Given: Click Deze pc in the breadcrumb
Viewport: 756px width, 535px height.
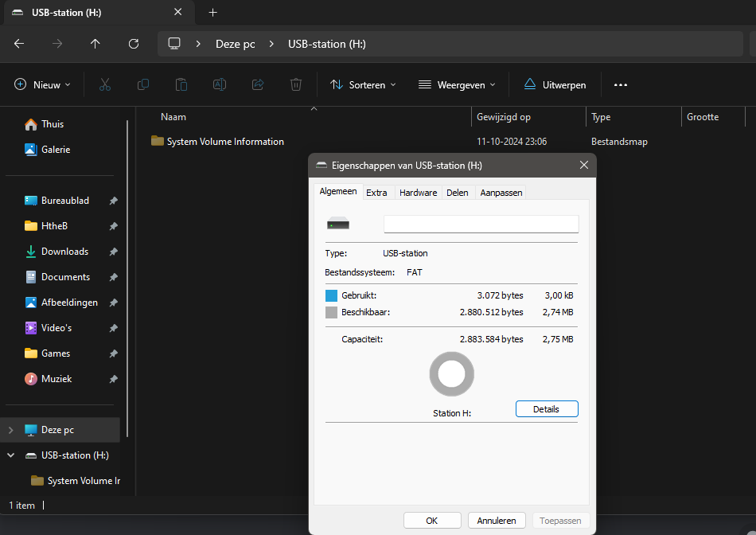Looking at the screenshot, I should click(236, 44).
